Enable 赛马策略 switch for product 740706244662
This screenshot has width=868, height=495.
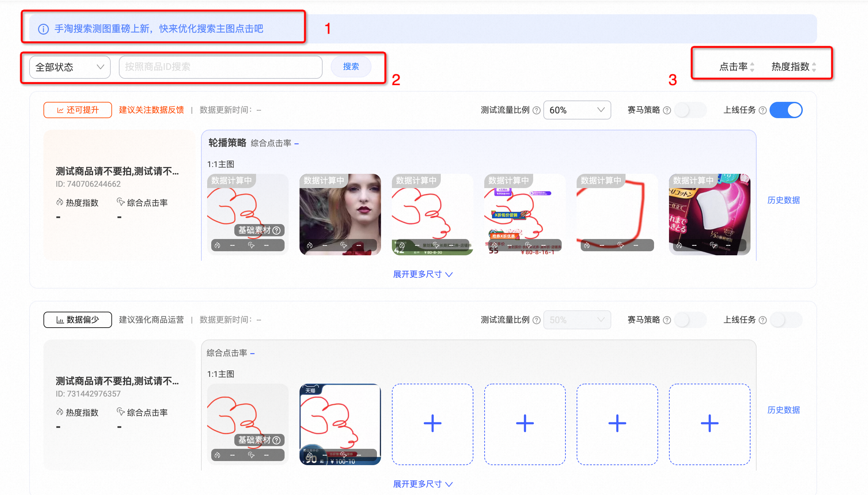point(690,110)
